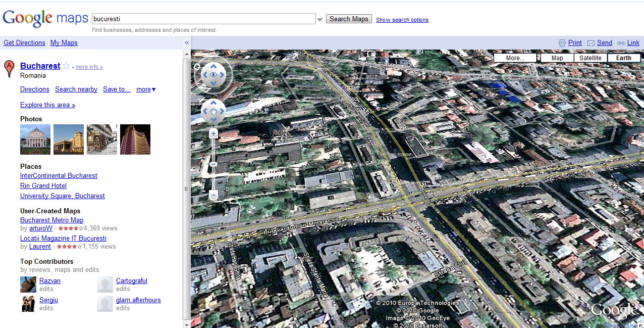Click the Send link
This screenshot has width=644, height=328.
click(x=605, y=43)
